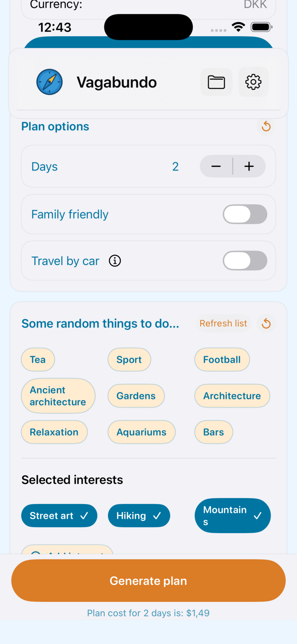Choose the Aquariums interest chip
The image size is (297, 644).
(141, 432)
